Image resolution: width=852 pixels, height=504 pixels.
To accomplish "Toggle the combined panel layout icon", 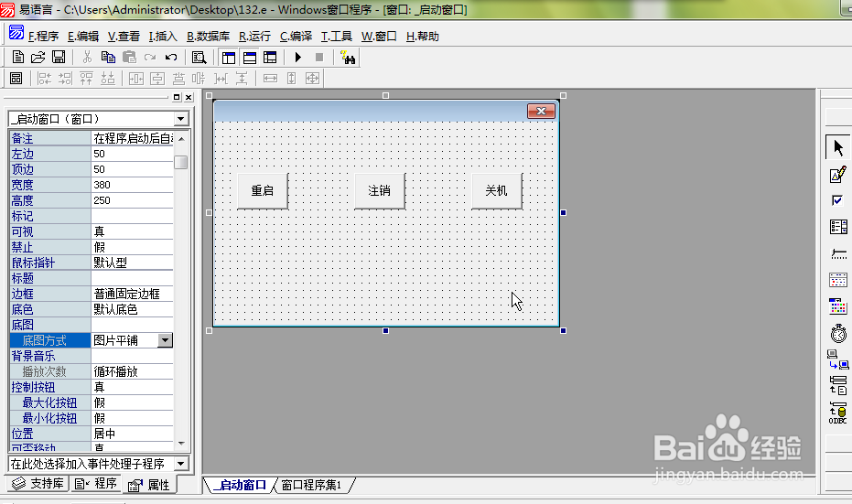I will point(270,57).
